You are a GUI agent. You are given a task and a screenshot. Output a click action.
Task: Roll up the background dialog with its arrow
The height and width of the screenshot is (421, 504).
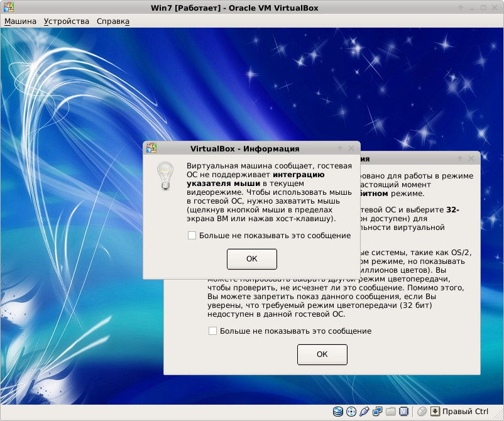460,158
